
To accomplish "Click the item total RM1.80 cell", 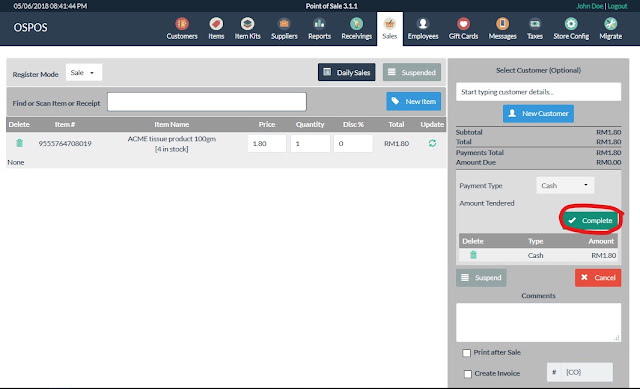I will point(396,143).
